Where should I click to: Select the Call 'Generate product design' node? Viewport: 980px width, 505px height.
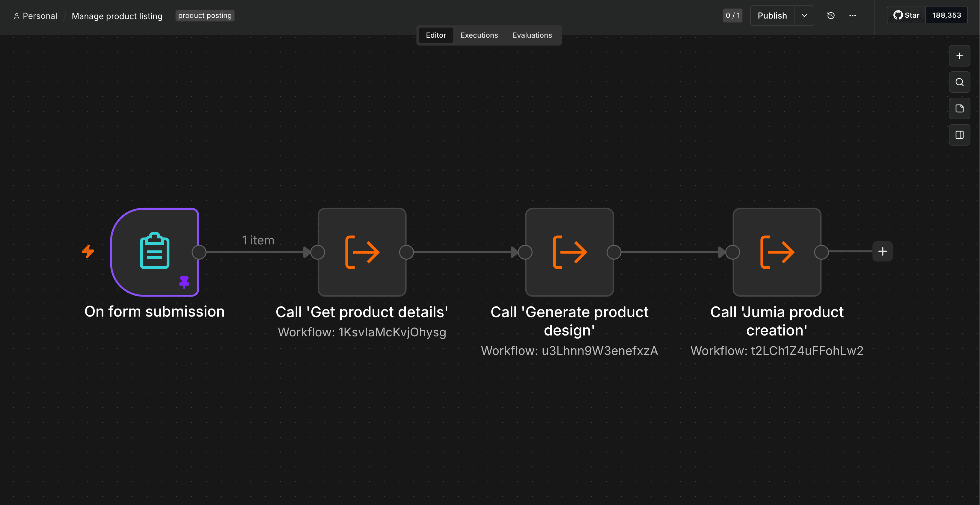(x=569, y=252)
